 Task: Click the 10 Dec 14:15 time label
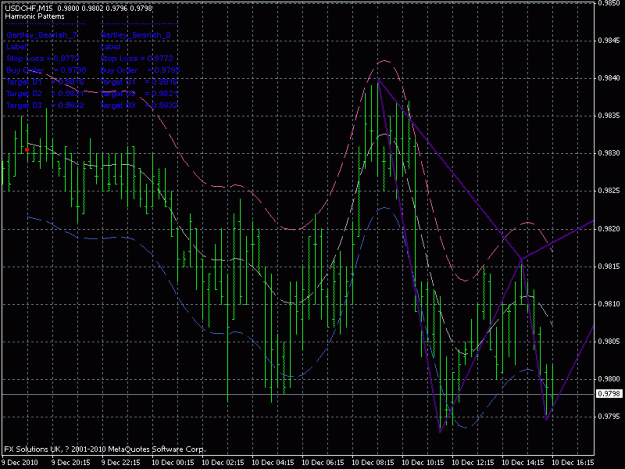(x=523, y=463)
